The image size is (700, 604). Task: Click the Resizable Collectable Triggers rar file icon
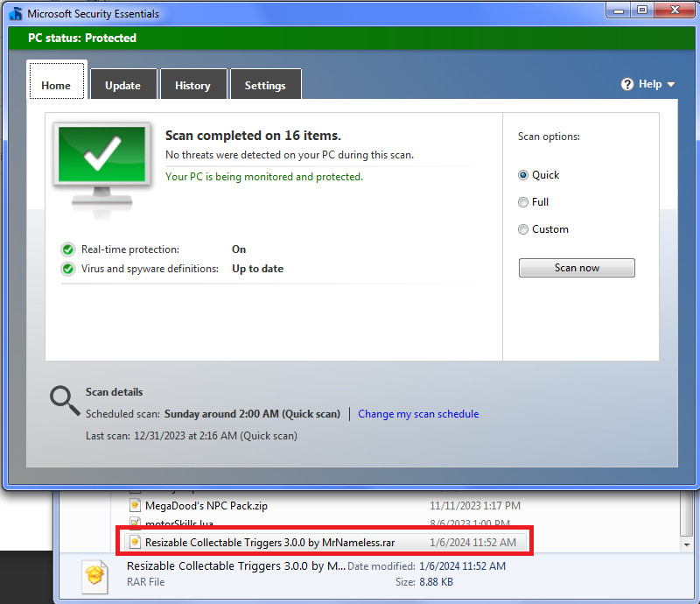tap(135, 543)
